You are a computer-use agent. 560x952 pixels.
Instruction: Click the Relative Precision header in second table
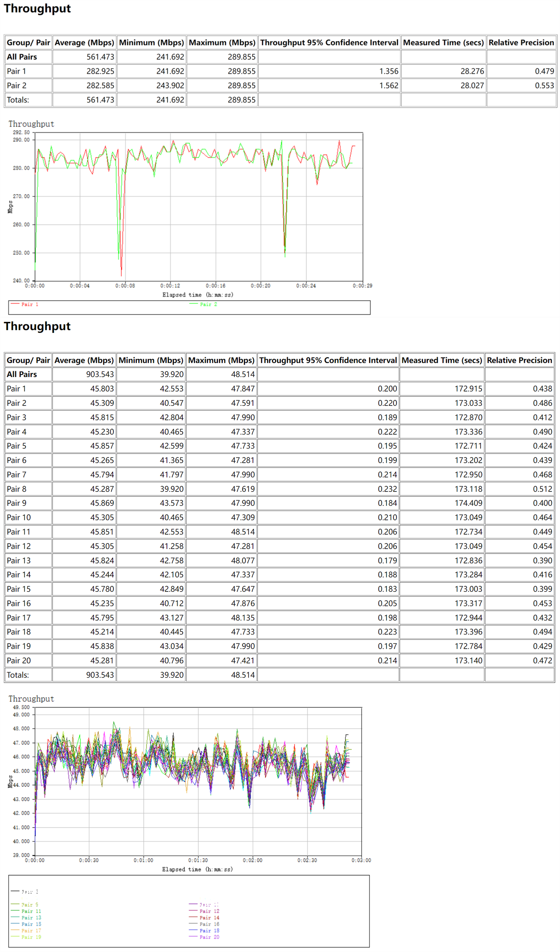[x=519, y=360]
